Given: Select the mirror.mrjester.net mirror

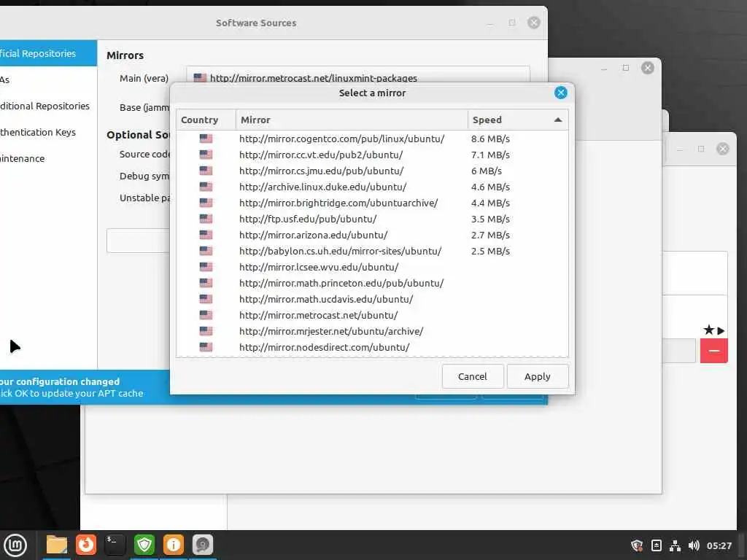Looking at the screenshot, I should [372, 331].
